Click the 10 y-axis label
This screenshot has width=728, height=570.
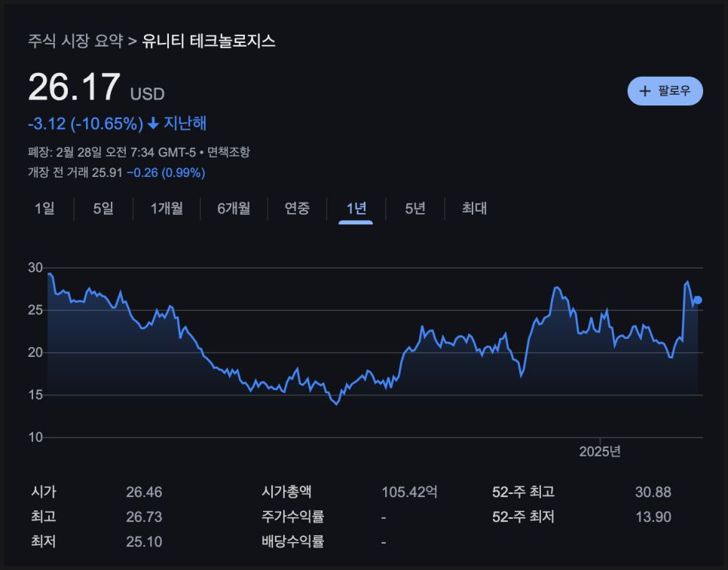[x=35, y=437]
